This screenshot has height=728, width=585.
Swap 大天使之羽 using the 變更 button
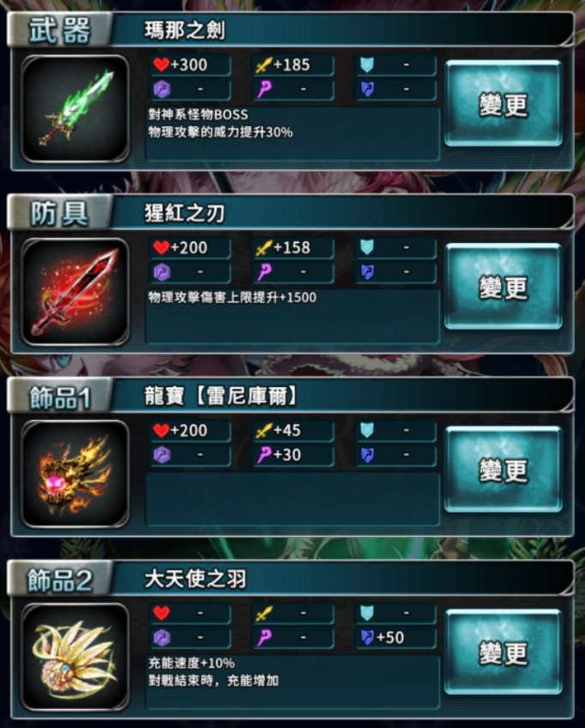pyautogui.click(x=504, y=652)
